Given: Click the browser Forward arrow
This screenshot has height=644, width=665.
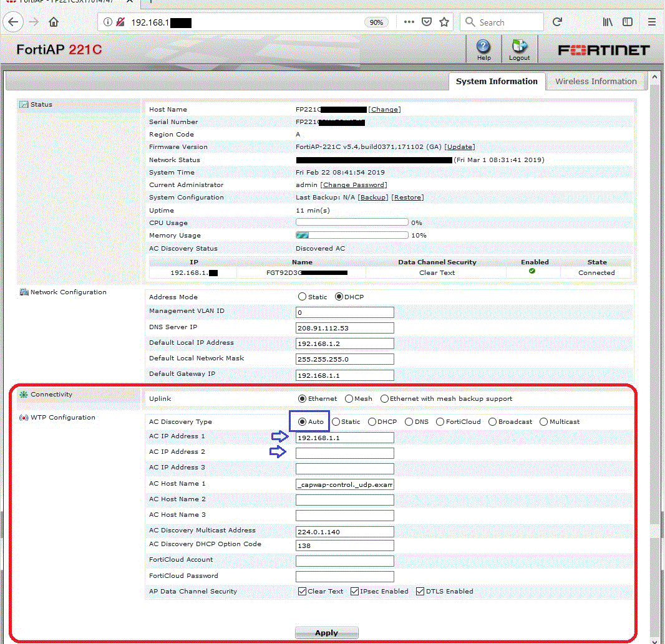Looking at the screenshot, I should click(34, 22).
